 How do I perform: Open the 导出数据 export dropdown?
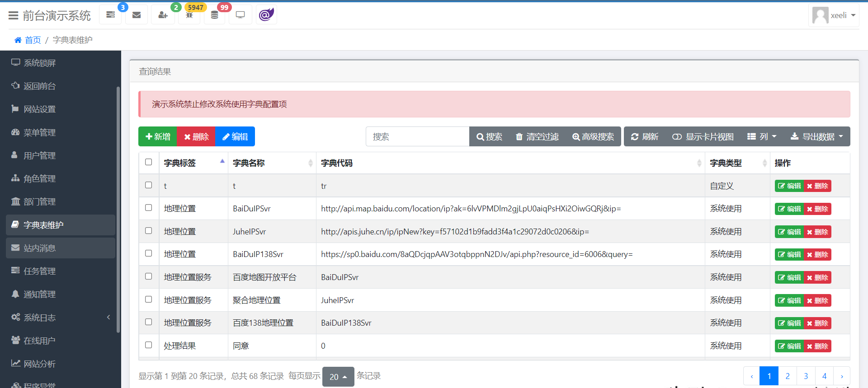tap(817, 136)
